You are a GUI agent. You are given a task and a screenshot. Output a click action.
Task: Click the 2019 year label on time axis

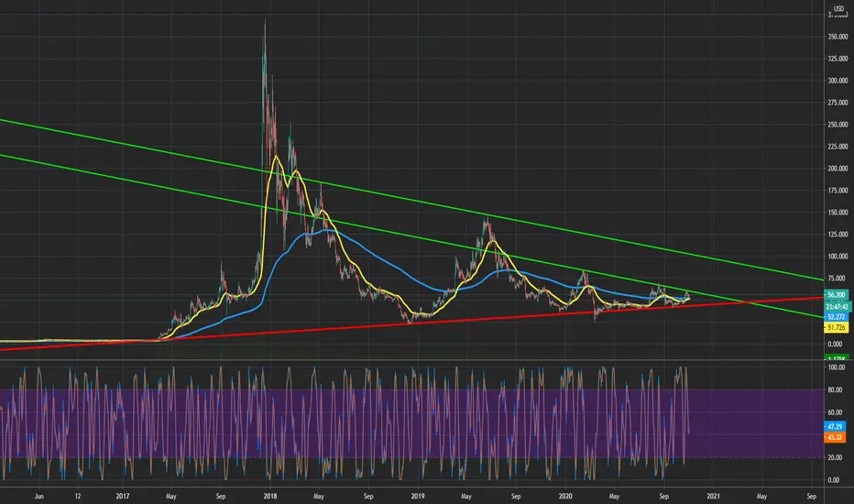(x=418, y=497)
